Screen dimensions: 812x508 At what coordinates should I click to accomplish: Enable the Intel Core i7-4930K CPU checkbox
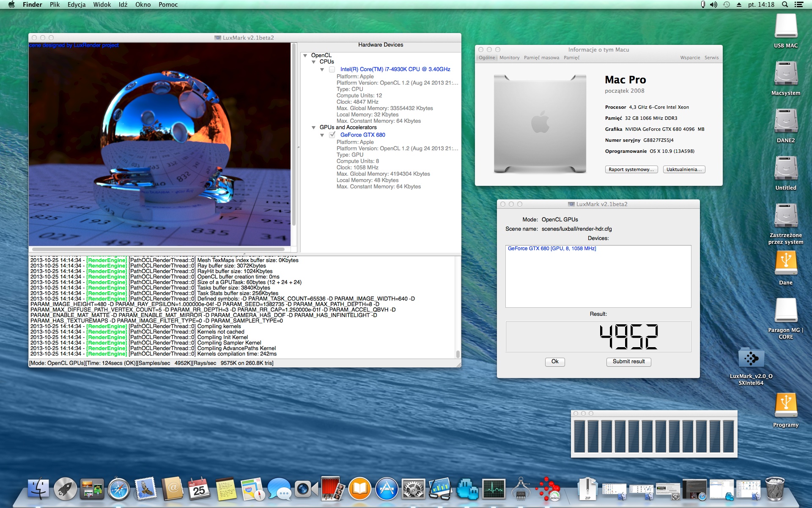tap(332, 69)
